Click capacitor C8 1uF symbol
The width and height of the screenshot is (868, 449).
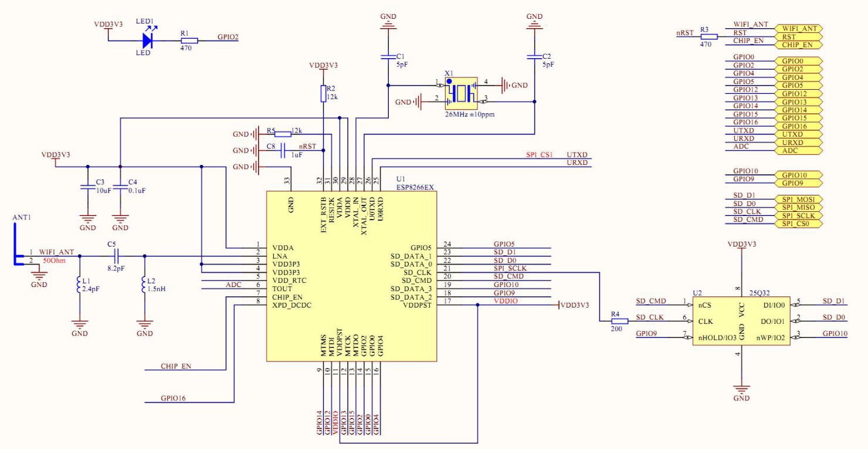282,151
